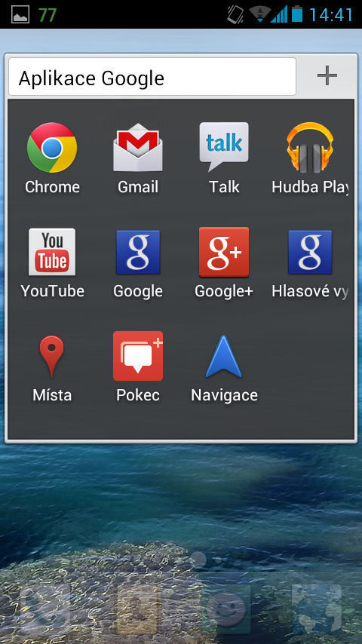Tap the battery status icon
The height and width of the screenshot is (644, 362).
tap(297, 14)
